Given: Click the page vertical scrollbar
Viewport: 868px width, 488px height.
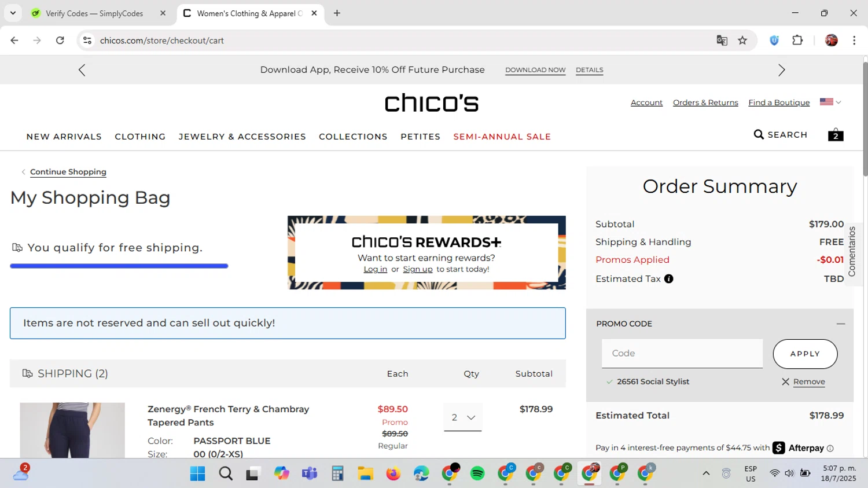Looking at the screenshot, I should point(865,119).
